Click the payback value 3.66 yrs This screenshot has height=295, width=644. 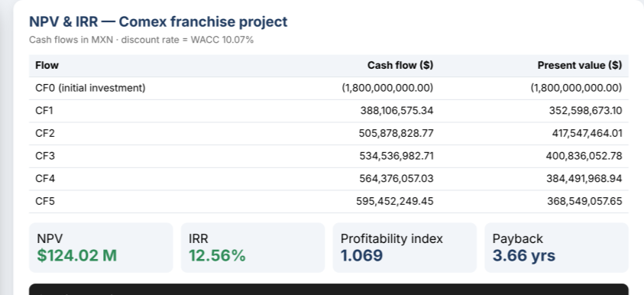click(524, 255)
